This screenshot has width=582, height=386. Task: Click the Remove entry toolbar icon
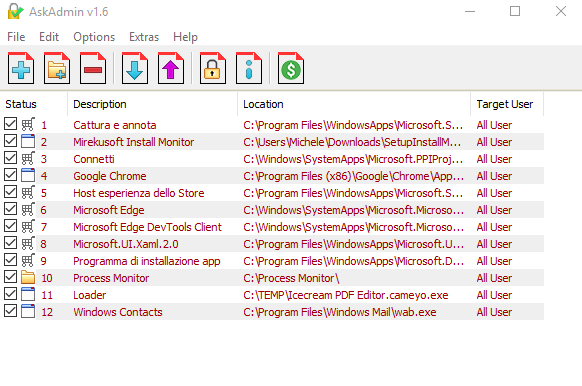[x=93, y=68]
